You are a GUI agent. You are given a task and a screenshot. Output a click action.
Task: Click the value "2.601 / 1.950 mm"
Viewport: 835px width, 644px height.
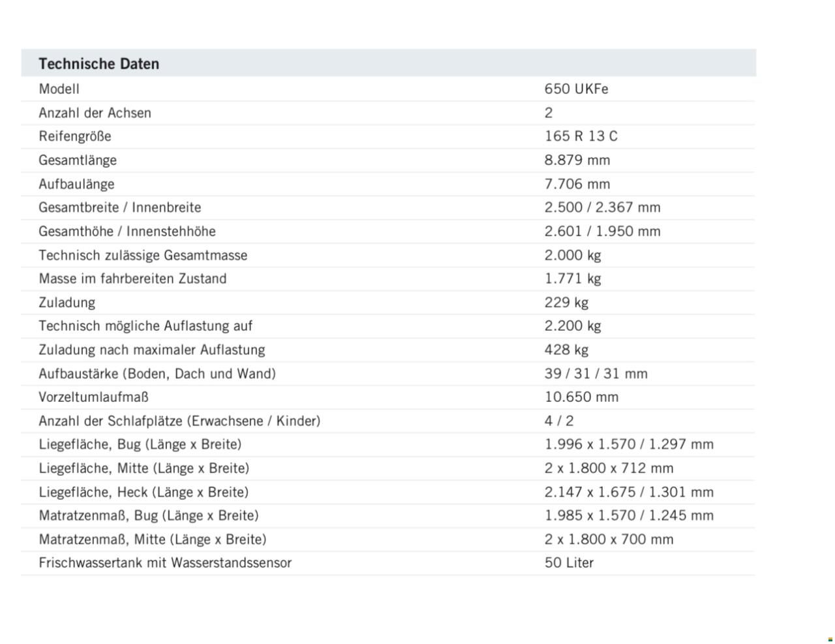(602, 231)
